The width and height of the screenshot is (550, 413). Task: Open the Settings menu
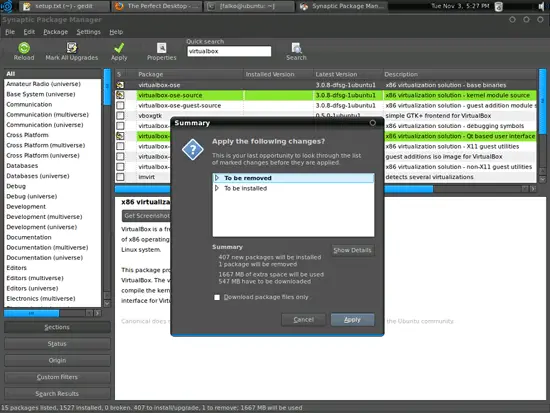pyautogui.click(x=88, y=32)
